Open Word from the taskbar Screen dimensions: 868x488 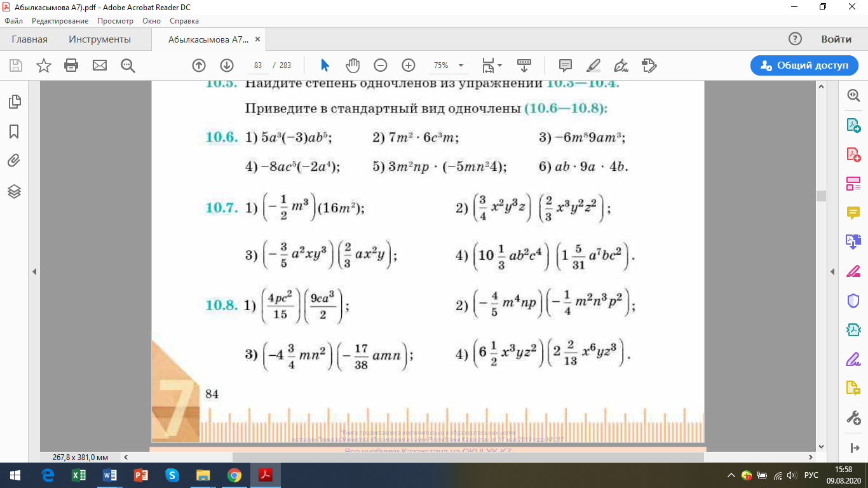(x=110, y=475)
